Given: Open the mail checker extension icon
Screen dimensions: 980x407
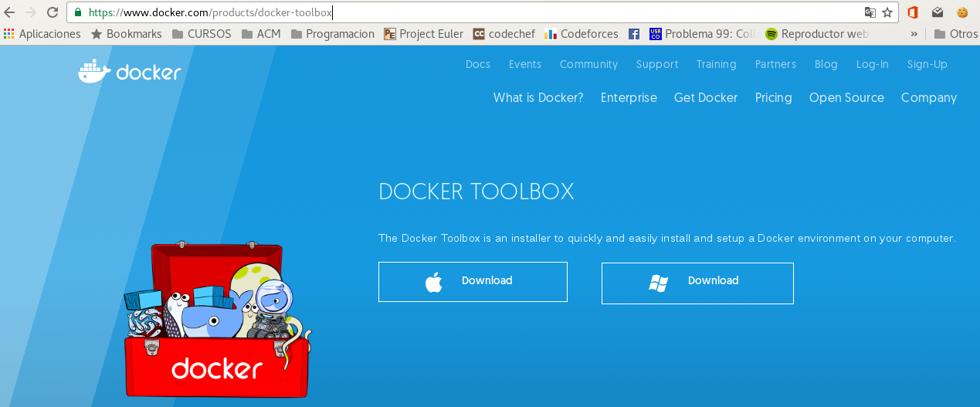Looking at the screenshot, I should pos(938,12).
